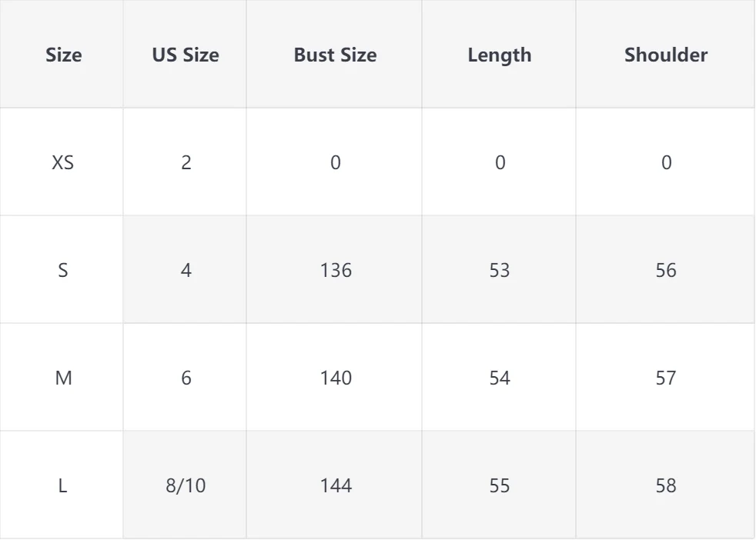Image resolution: width=756 pixels, height=540 pixels.
Task: Select the length value 55 cell
Action: click(x=499, y=486)
